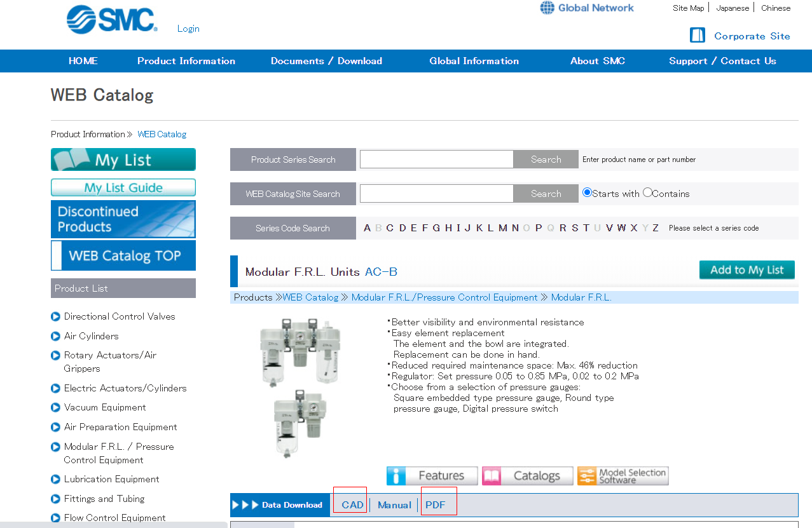Open the Product Information menu
Image resolution: width=812 pixels, height=528 pixels.
tap(186, 61)
